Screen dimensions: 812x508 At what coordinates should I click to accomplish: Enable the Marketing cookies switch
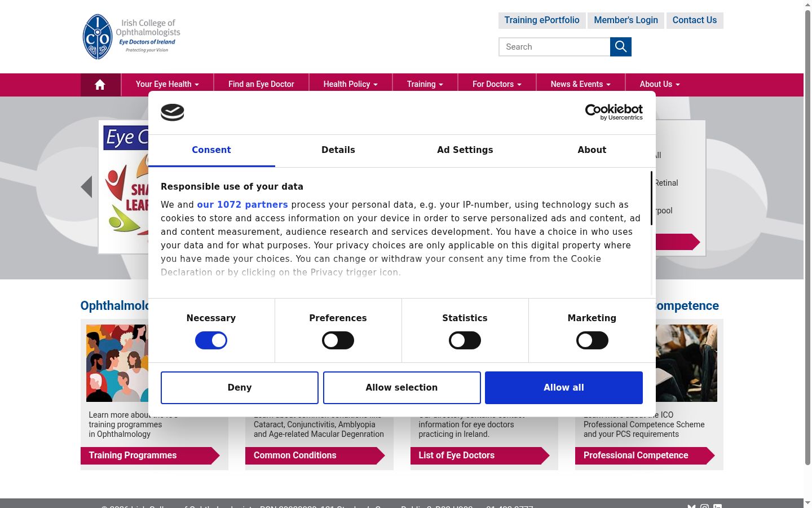[592, 340]
